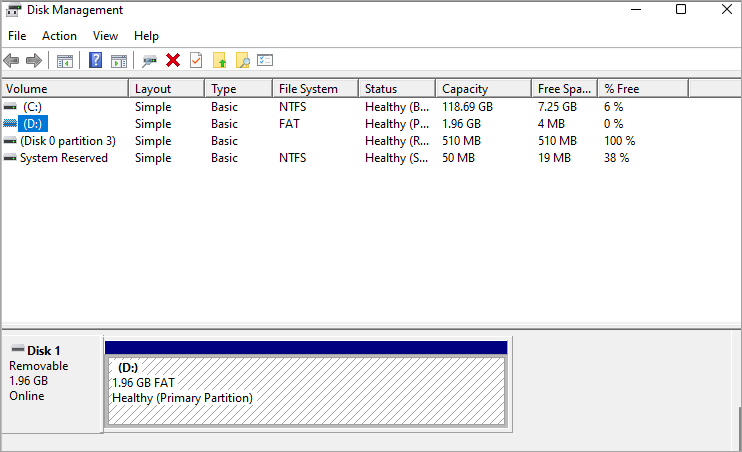
Task: Click the Show/Hide Action Pane icon
Action: point(119,61)
